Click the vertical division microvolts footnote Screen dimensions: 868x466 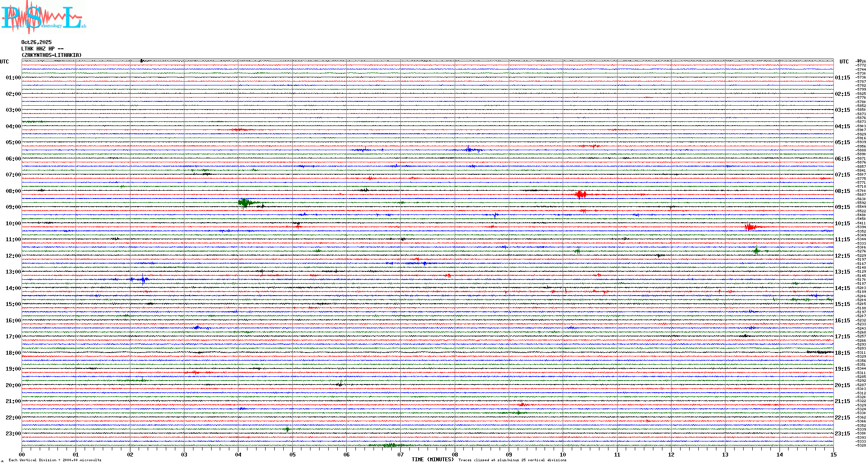click(x=55, y=460)
